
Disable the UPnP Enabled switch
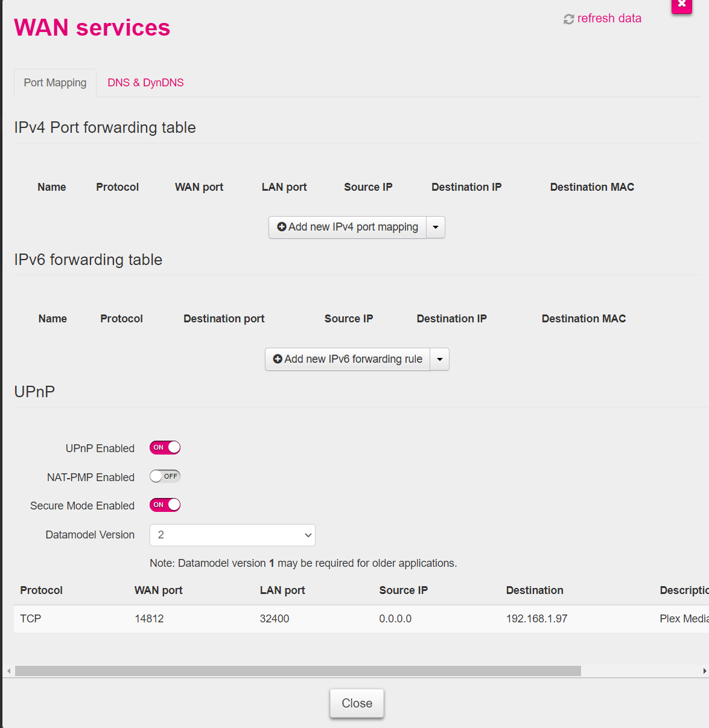click(x=165, y=448)
